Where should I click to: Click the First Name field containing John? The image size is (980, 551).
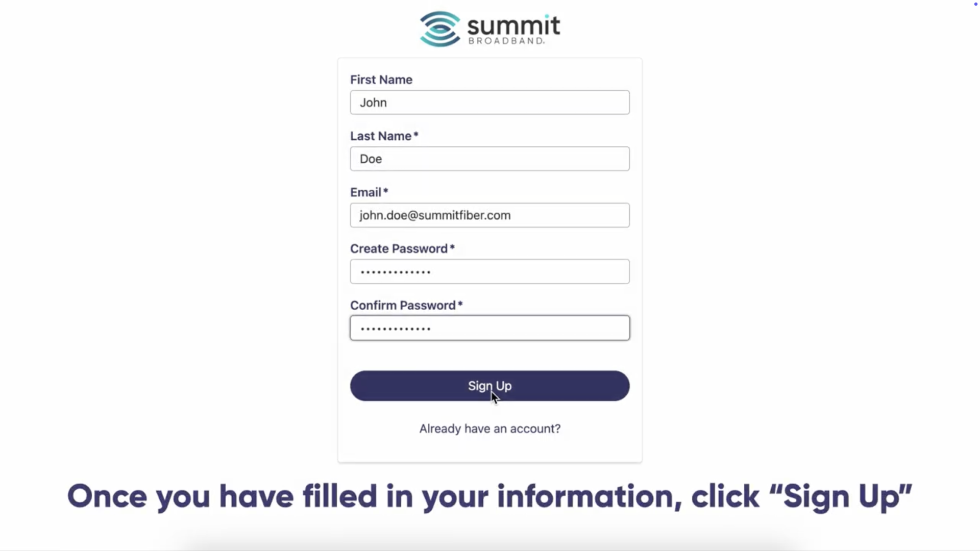(489, 103)
